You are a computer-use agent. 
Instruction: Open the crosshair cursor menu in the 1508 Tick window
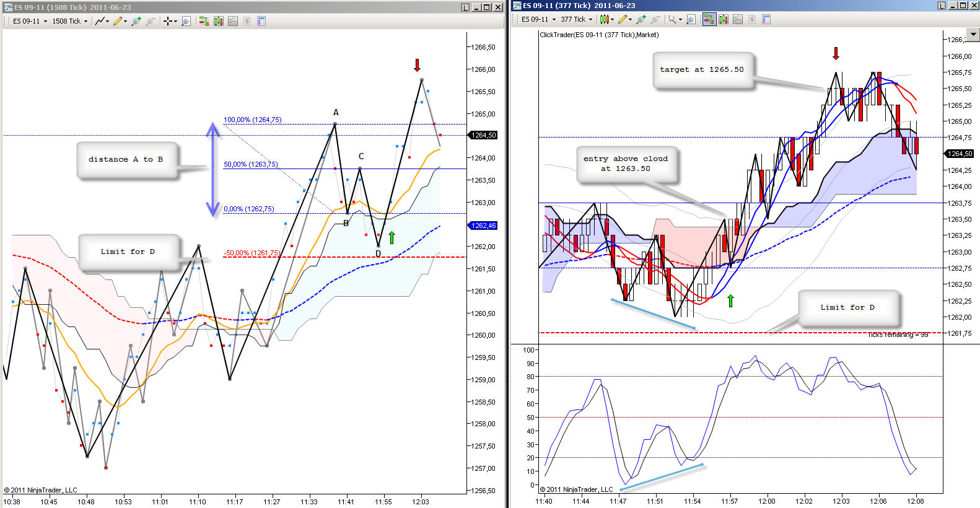pos(170,21)
